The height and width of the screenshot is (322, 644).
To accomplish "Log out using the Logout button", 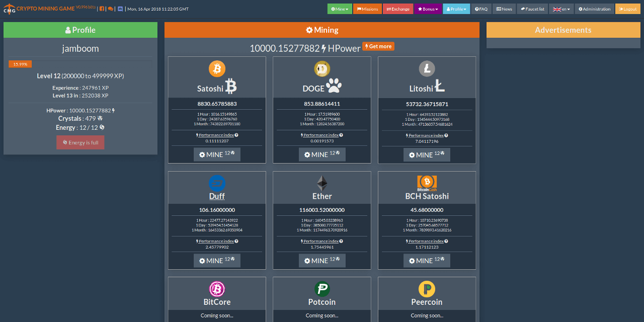I will (x=628, y=9).
